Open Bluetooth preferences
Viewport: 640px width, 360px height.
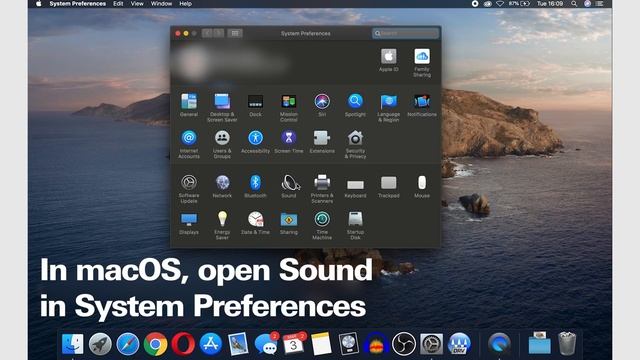[256, 186]
